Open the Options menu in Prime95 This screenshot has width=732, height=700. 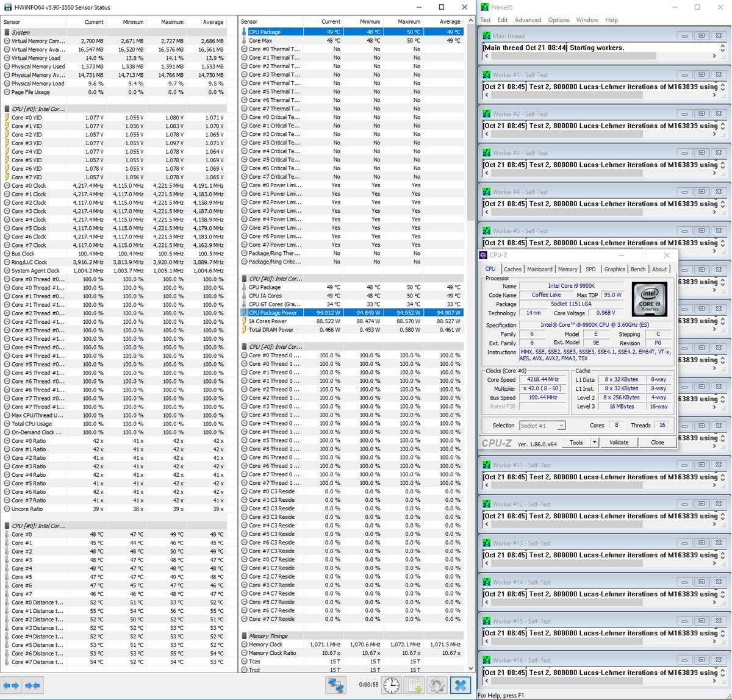coord(558,20)
